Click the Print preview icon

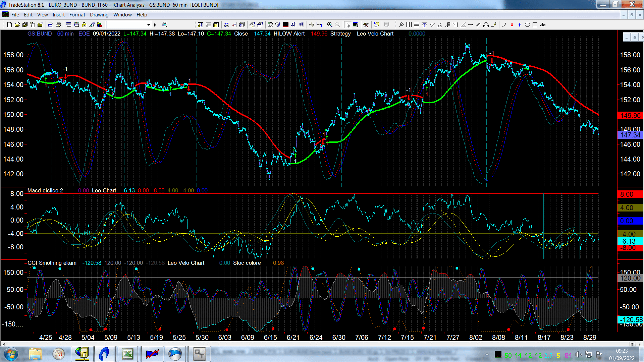coord(50,25)
